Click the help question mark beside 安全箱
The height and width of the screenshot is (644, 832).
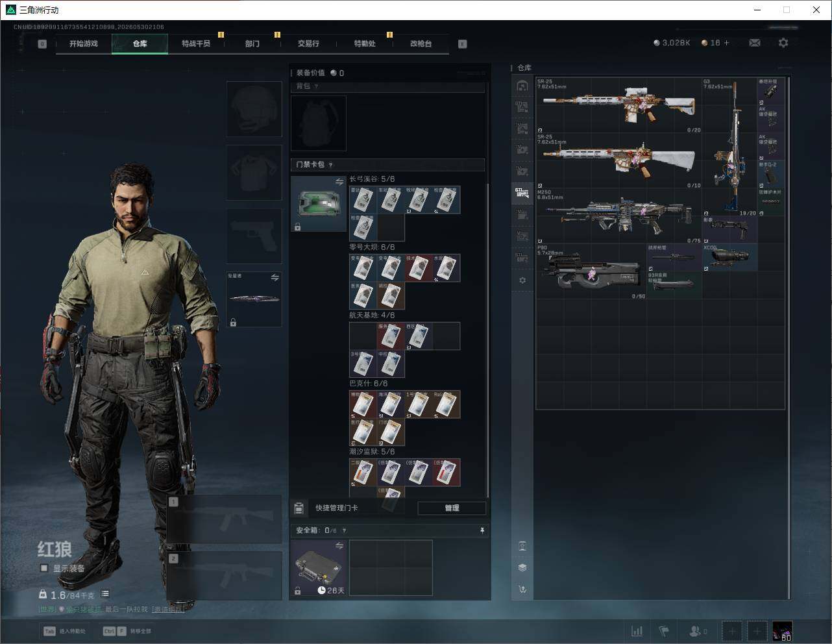344,530
